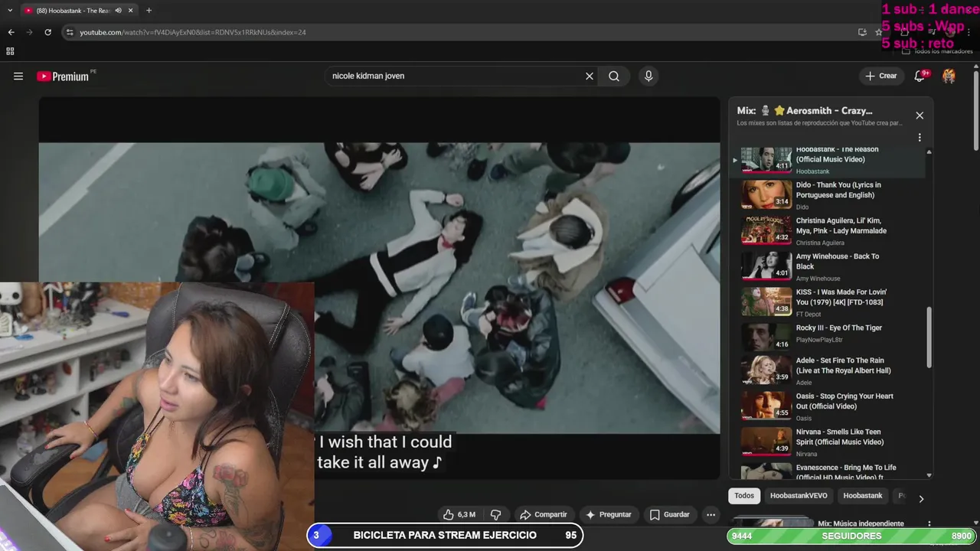980x551 pixels.
Task: Click the Crear button
Action: [880, 76]
